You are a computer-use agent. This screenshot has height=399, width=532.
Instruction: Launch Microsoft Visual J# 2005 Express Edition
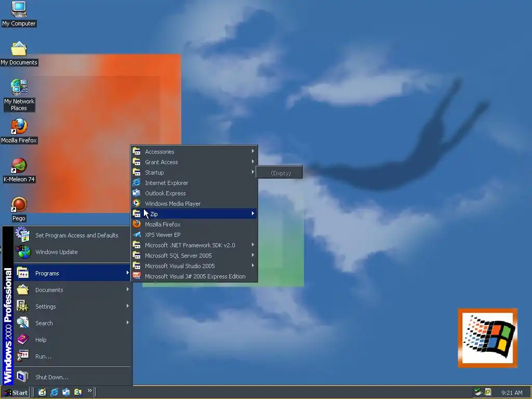coord(194,276)
